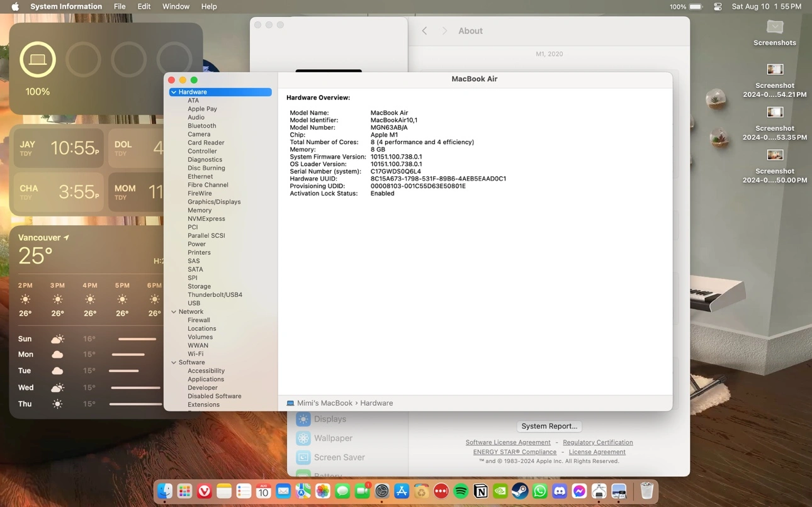Screen dimensions: 812x507
Task: Open the Window menu
Action: [176, 7]
